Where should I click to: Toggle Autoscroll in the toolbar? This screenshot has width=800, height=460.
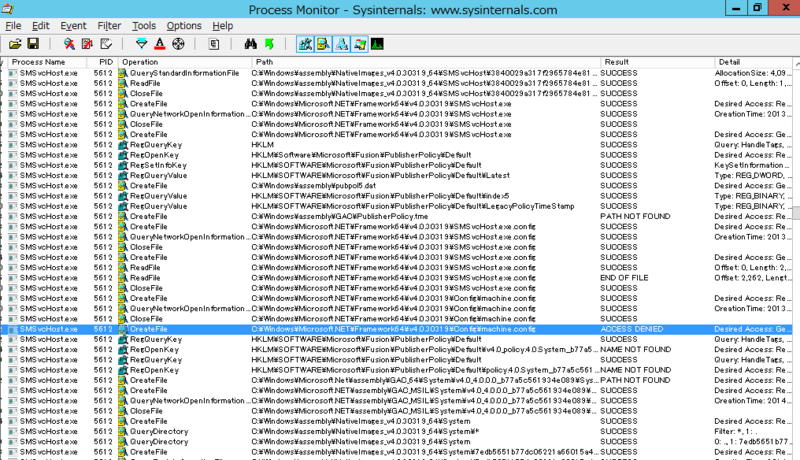(87, 44)
